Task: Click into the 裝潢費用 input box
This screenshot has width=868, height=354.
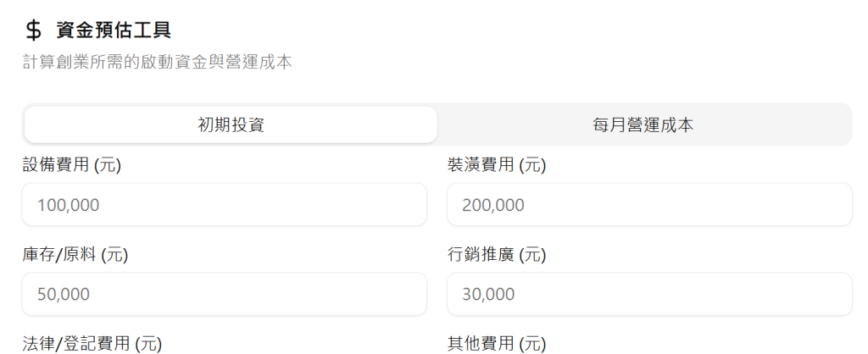Action: point(648,204)
